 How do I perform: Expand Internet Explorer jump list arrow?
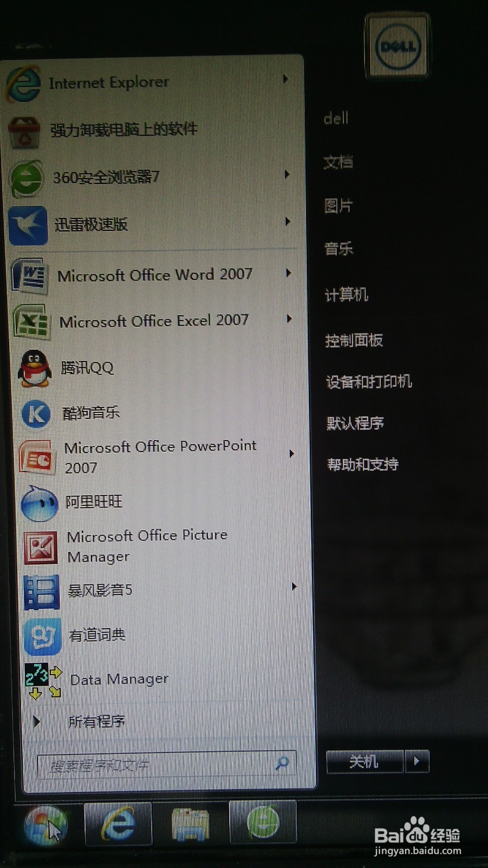(285, 79)
